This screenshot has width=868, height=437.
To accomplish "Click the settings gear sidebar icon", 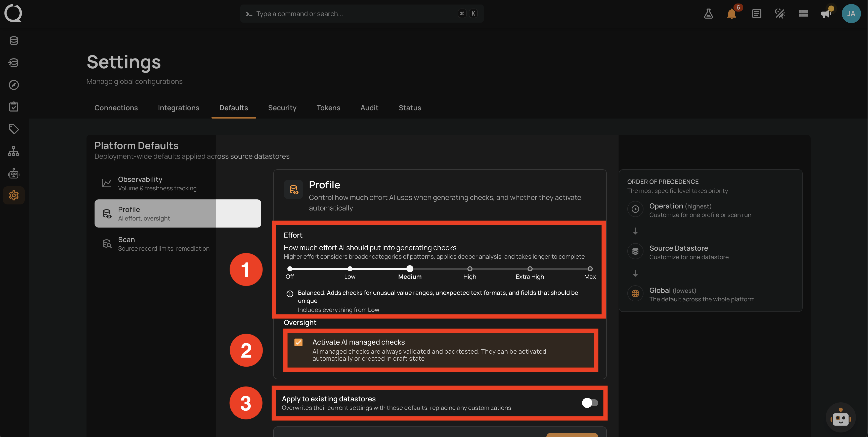I will click(14, 195).
